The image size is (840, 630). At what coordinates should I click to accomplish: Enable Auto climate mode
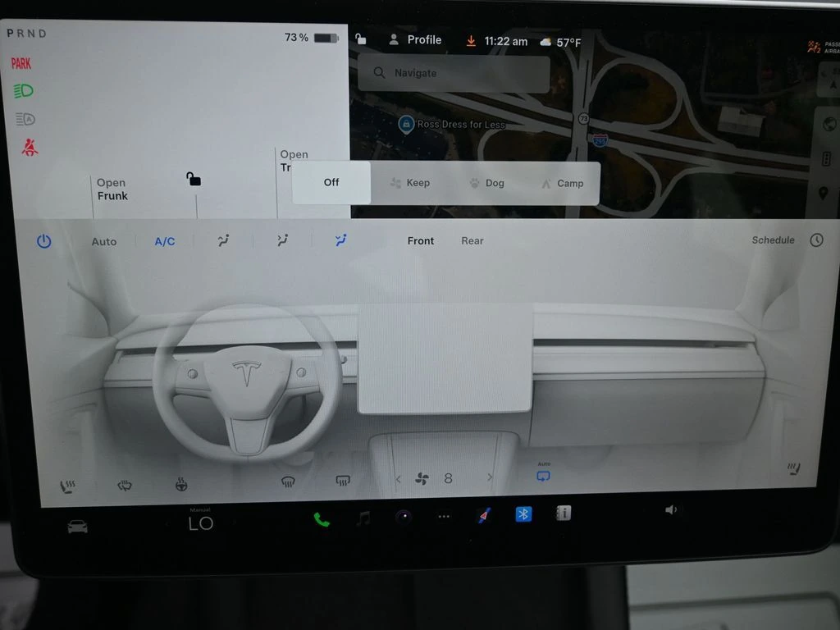click(x=104, y=241)
